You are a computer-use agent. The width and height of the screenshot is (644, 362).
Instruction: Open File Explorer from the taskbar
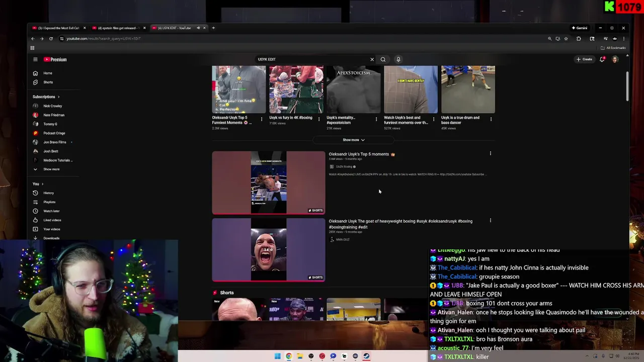click(300, 356)
